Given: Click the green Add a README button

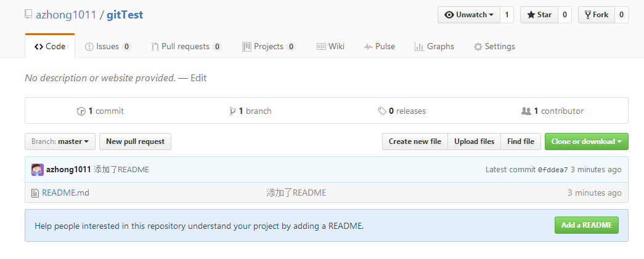Looking at the screenshot, I should pyautogui.click(x=587, y=225).
